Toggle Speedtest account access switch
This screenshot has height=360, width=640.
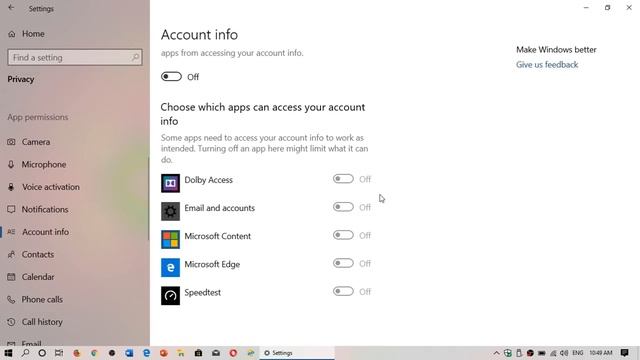click(x=343, y=291)
